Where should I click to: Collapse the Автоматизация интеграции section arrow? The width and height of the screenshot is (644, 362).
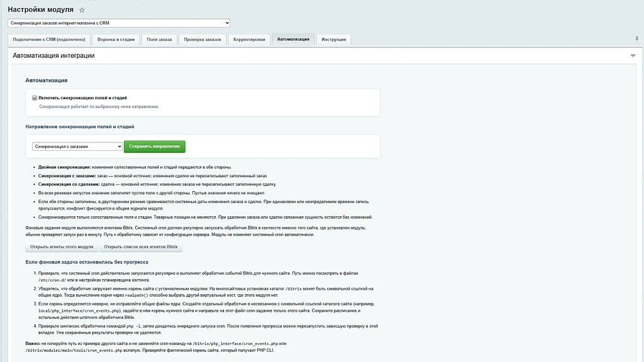(x=633, y=55)
